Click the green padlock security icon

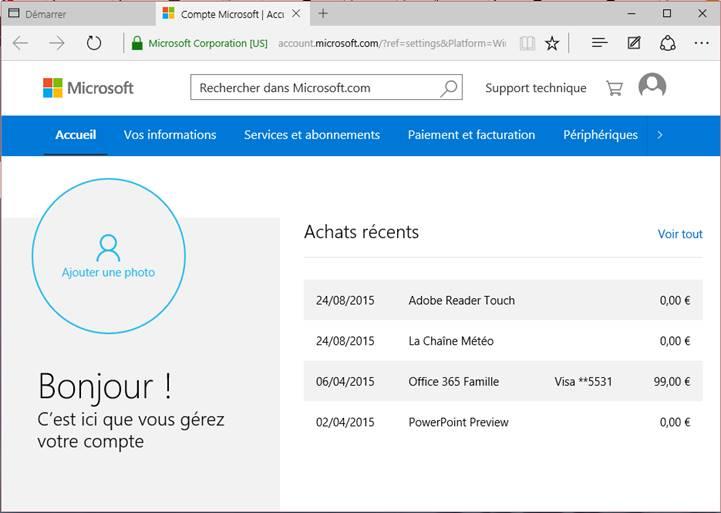137,43
